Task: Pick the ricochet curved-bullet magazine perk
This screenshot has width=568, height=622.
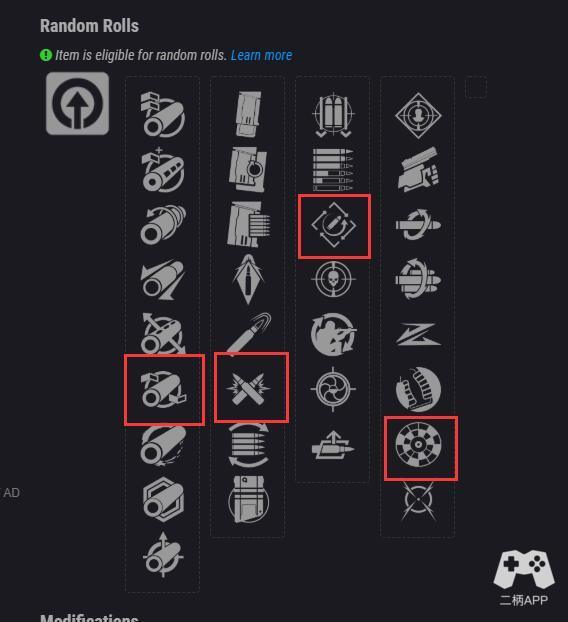Action: (249, 333)
